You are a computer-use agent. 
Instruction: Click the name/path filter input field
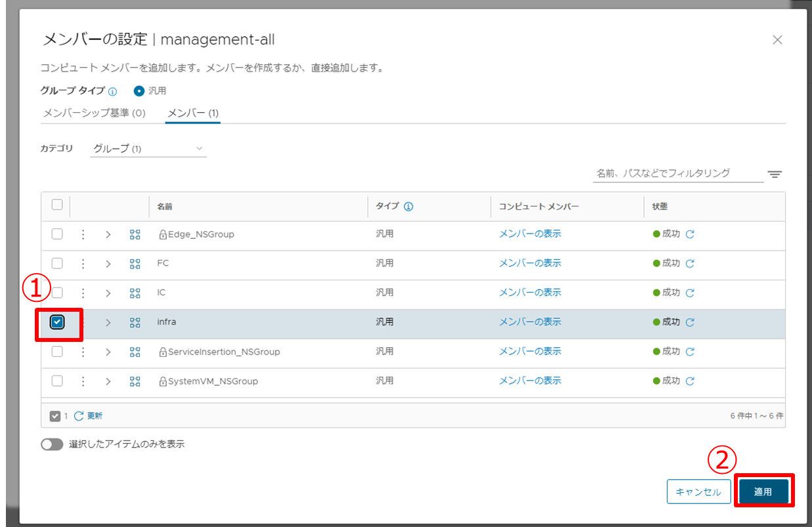click(x=677, y=173)
